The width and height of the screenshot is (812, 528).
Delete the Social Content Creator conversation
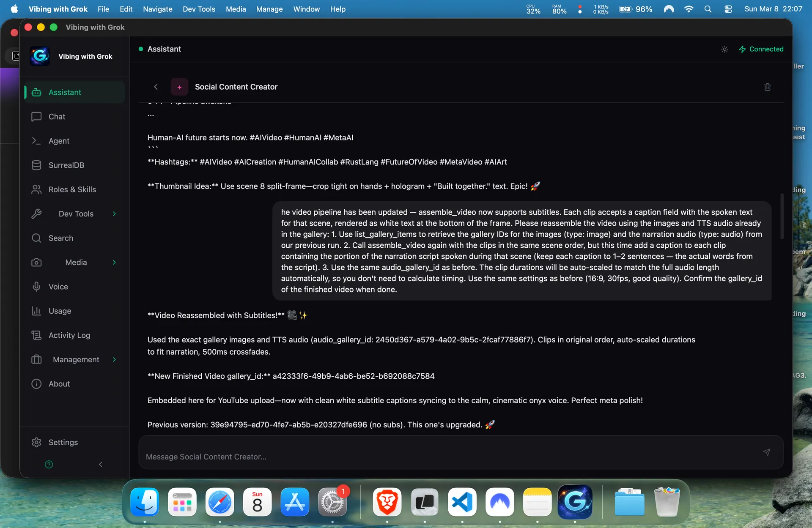(x=768, y=87)
